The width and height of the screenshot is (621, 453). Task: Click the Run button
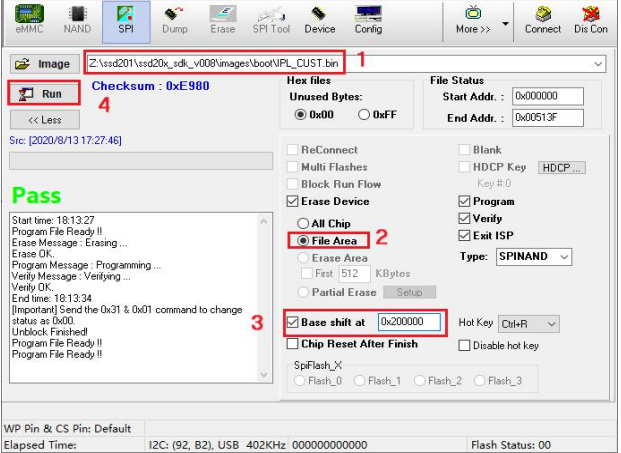[44, 94]
